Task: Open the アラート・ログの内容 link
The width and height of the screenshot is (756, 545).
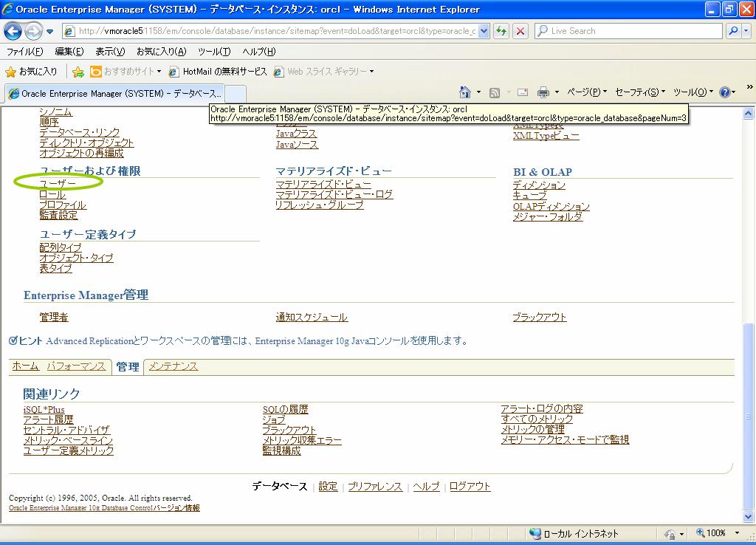Action: (542, 409)
